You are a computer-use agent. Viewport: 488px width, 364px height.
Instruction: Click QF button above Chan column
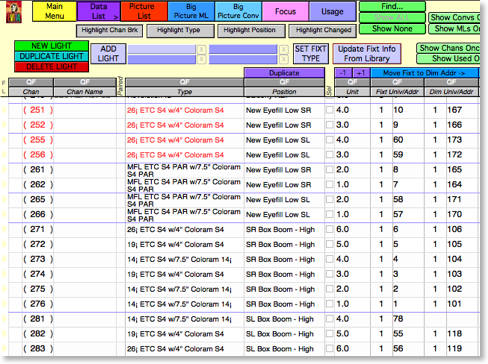pyautogui.click(x=31, y=82)
